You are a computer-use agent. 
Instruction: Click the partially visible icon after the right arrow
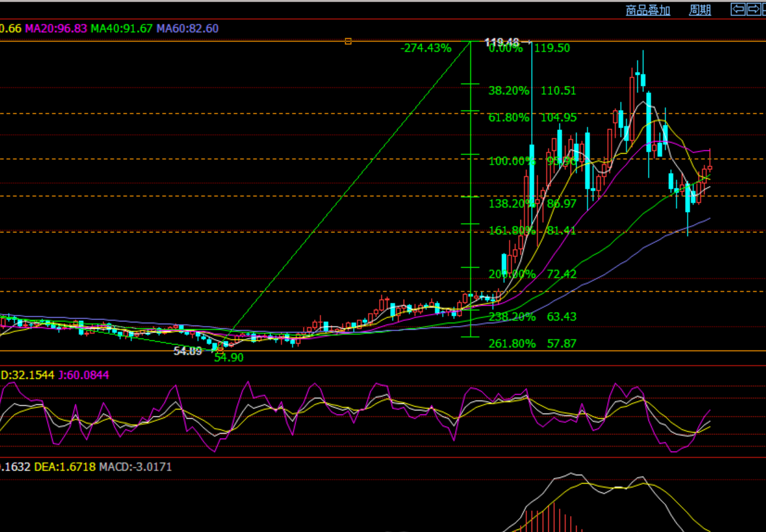764,9
